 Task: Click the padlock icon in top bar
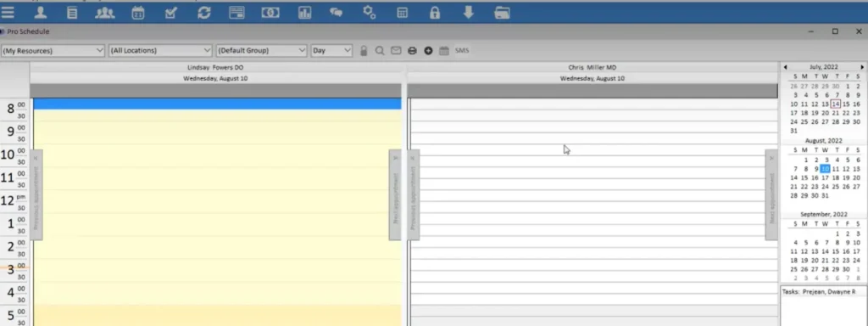point(435,12)
